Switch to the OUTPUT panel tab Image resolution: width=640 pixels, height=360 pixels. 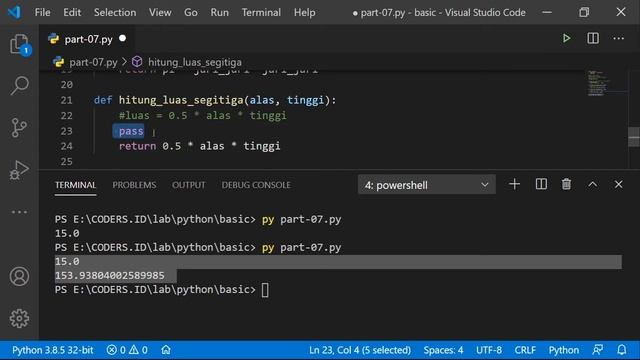pyautogui.click(x=189, y=185)
